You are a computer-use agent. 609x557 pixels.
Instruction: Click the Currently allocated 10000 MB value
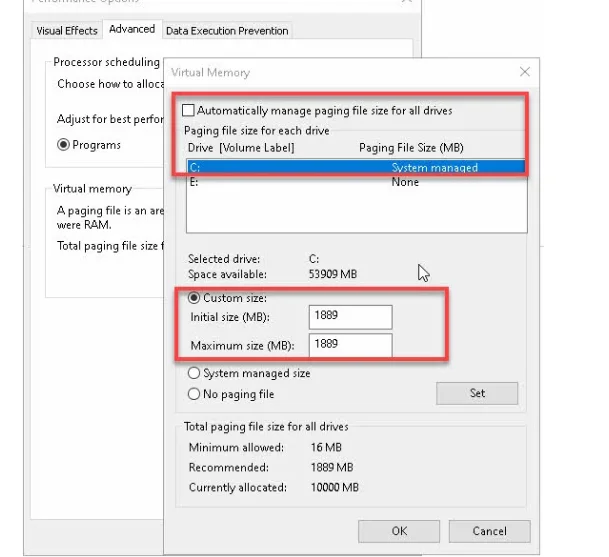tap(334, 487)
